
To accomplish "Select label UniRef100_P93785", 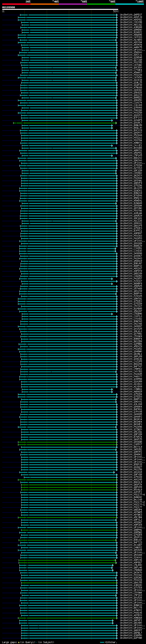I will pyautogui.click(x=131, y=63).
